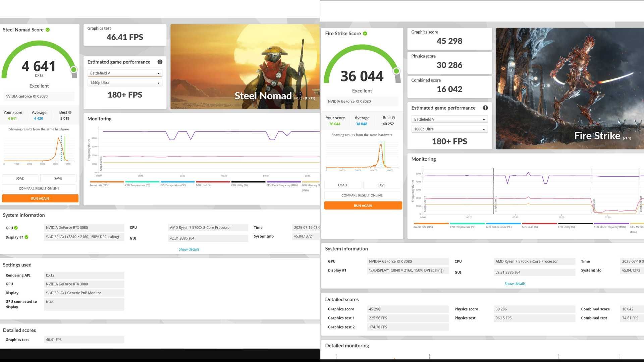The image size is (644, 362).
Task: Open 1440p Ultra resolution dropdown
Action: pos(125,83)
